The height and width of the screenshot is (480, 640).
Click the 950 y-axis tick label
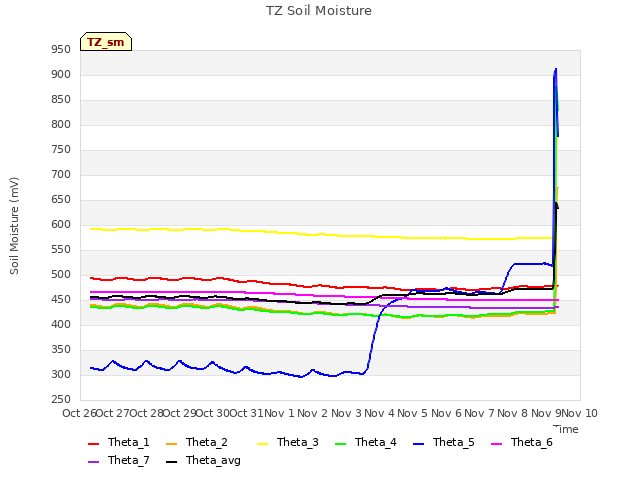pos(61,50)
